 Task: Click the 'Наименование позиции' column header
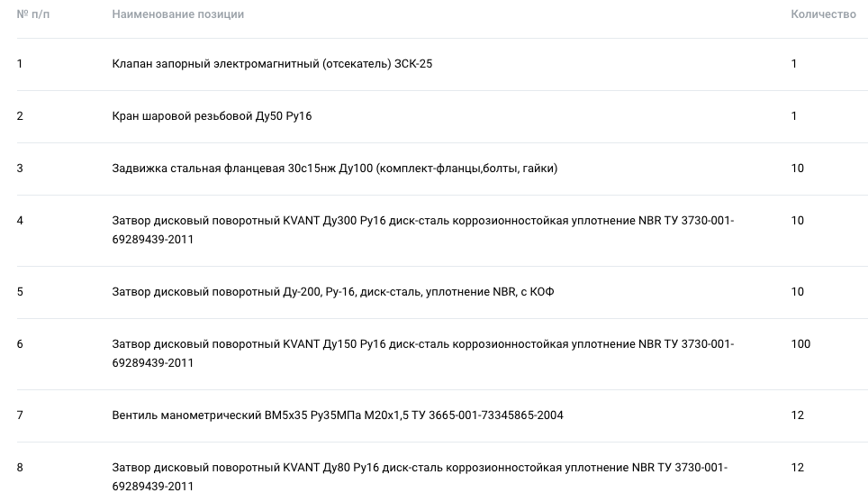point(177,14)
